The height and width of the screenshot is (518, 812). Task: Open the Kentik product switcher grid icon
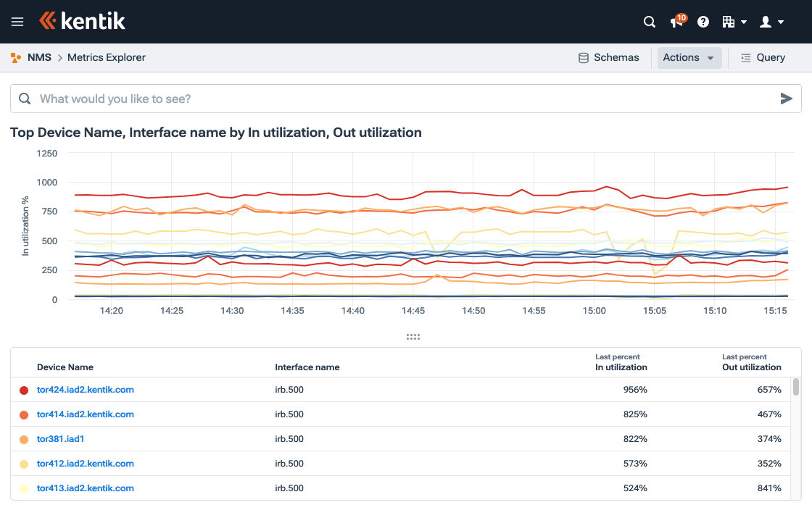tap(729, 22)
